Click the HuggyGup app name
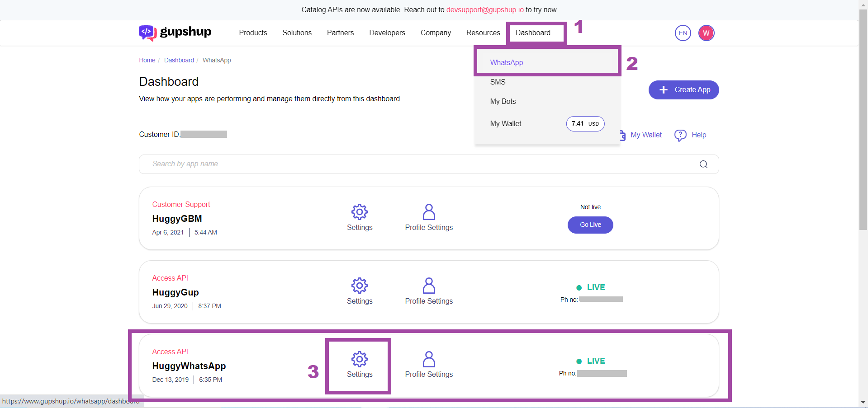Viewport: 868px width, 408px height. (x=175, y=292)
